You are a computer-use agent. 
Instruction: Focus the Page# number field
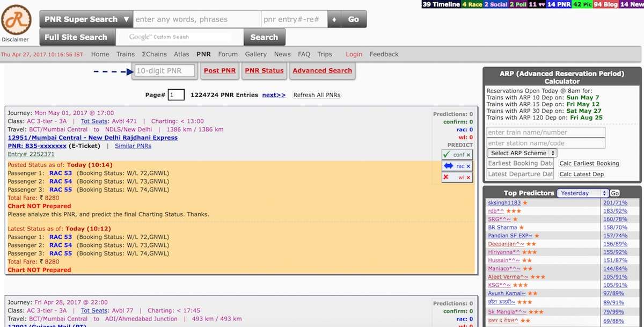click(x=176, y=95)
